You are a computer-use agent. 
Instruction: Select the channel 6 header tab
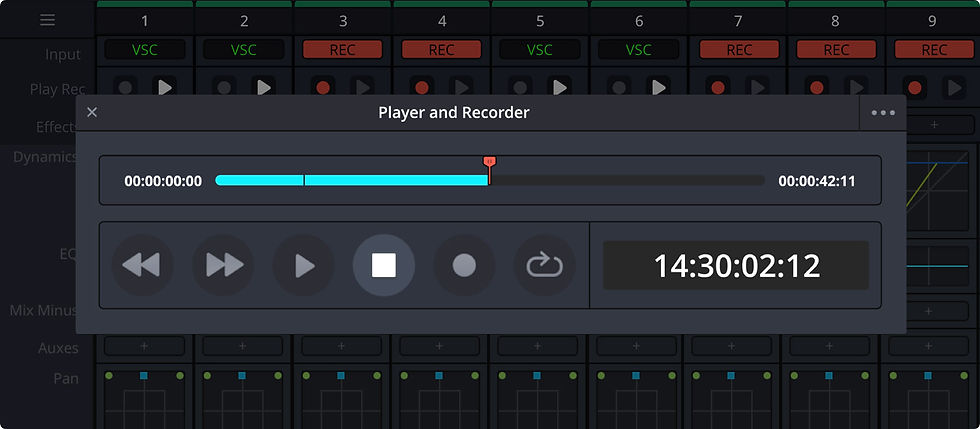(x=639, y=21)
